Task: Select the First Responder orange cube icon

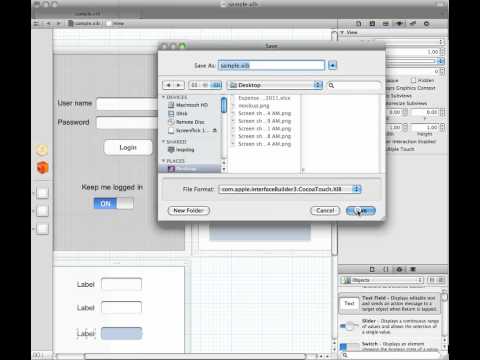Action: click(42, 168)
